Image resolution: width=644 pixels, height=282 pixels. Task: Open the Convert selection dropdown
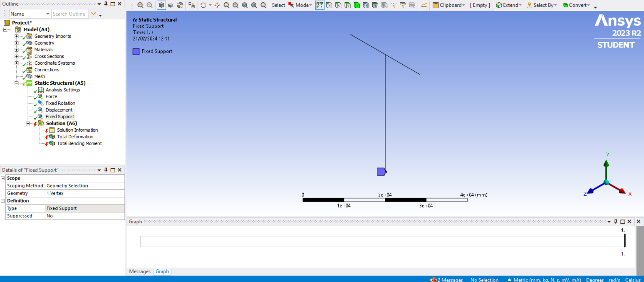[x=576, y=5]
